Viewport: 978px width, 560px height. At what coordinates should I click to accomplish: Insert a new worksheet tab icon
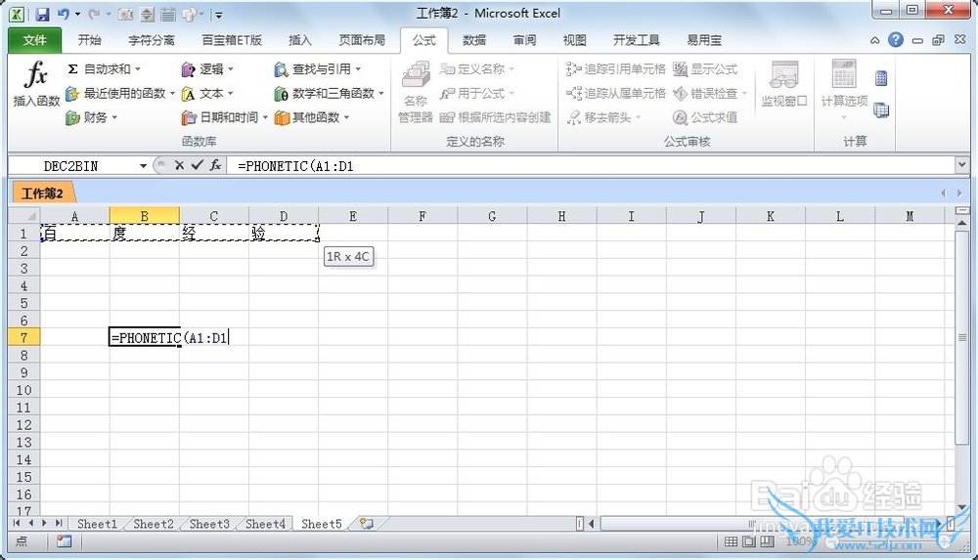click(x=366, y=524)
